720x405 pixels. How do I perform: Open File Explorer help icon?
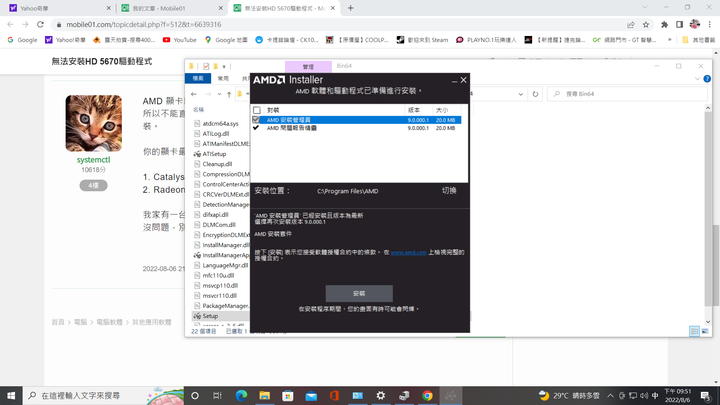[707, 79]
